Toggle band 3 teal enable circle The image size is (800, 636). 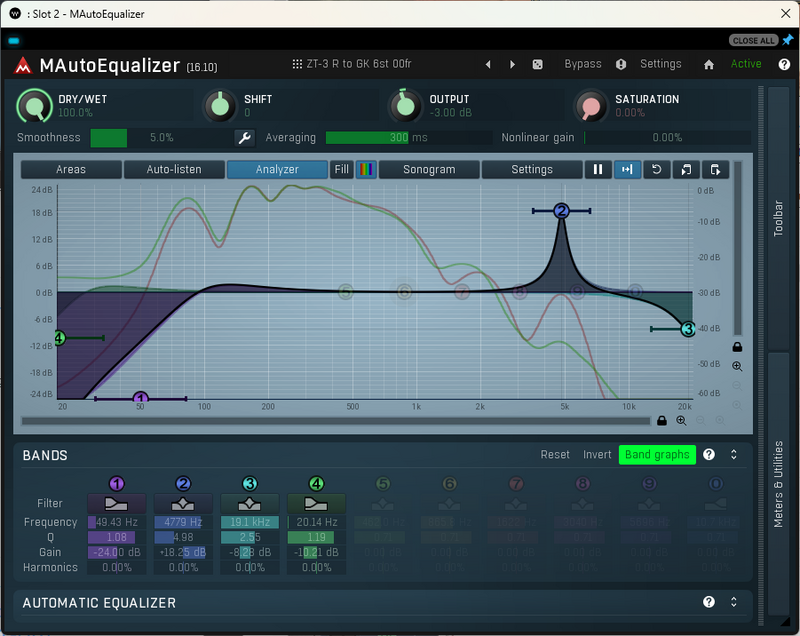point(249,484)
